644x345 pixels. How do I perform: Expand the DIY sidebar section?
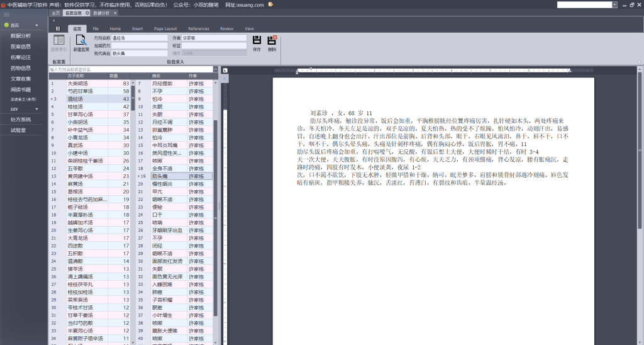tap(36, 109)
